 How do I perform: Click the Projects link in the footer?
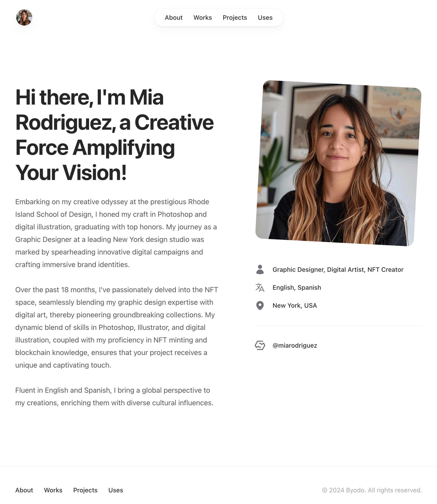point(85,490)
